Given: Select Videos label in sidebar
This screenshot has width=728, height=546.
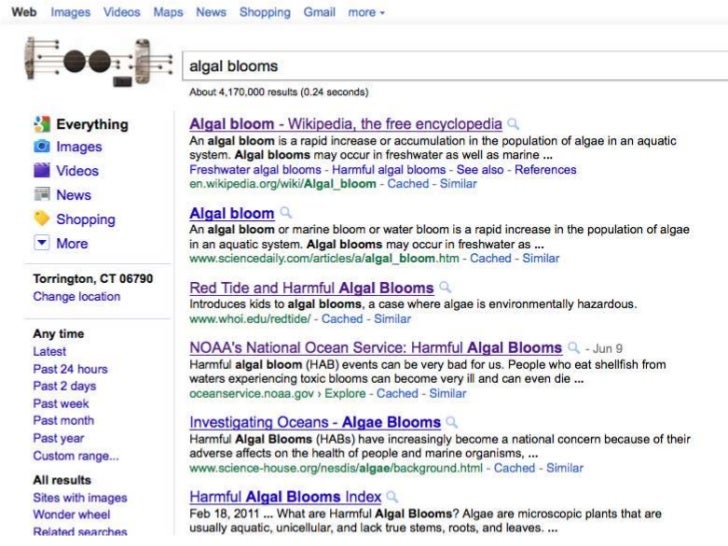Looking at the screenshot, I should 78,171.
